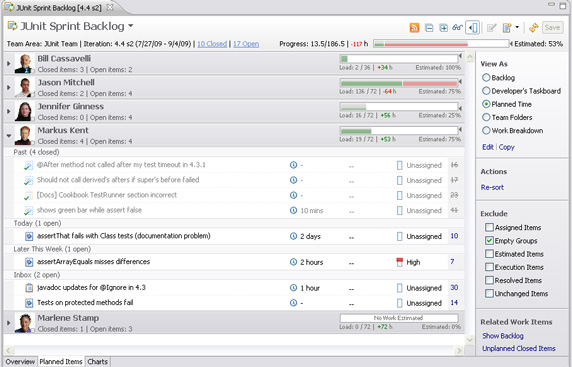Select the Backlog view radio button
Screen dimensions: 572x367
(486, 77)
